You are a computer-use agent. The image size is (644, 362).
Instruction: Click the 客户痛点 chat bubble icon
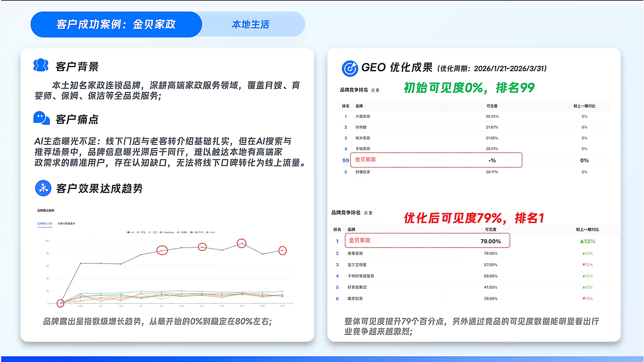pyautogui.click(x=42, y=118)
